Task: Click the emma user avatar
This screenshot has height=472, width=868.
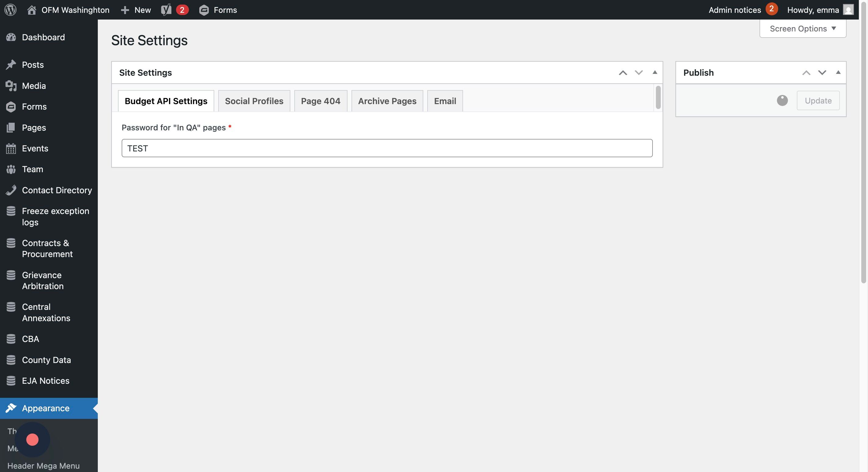Action: pos(848,10)
